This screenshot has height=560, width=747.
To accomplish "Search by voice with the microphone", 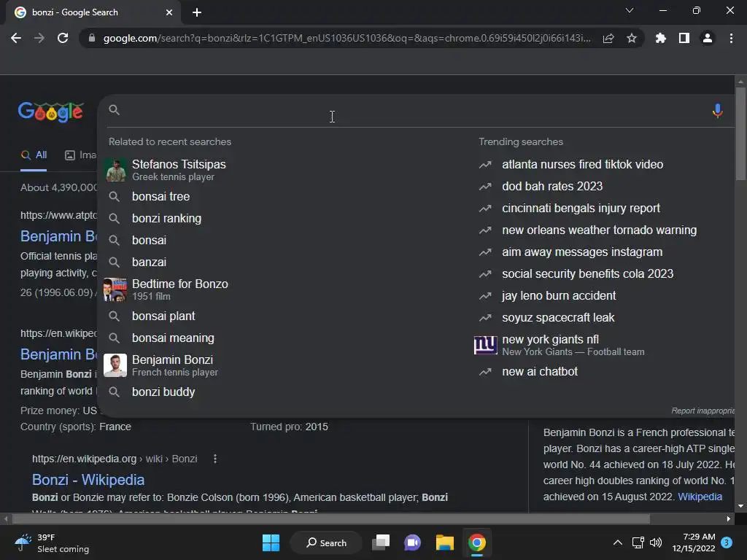I will click(x=718, y=111).
